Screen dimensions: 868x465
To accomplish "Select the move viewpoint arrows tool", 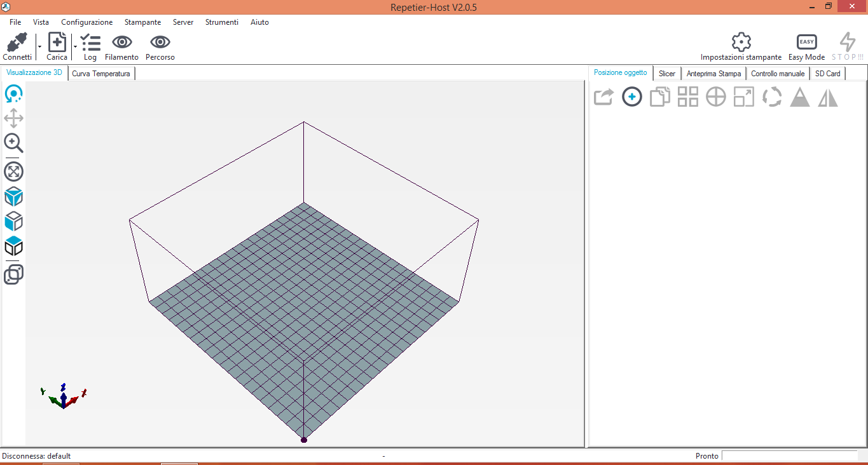I will [x=13, y=118].
